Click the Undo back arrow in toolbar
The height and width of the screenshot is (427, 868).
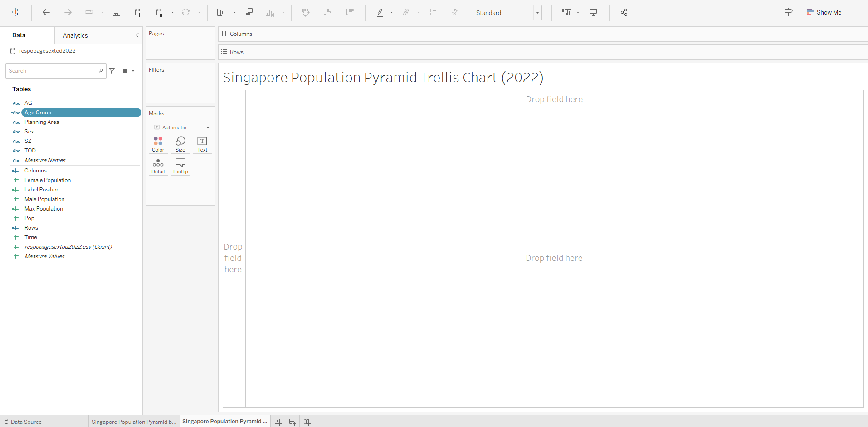tap(46, 12)
